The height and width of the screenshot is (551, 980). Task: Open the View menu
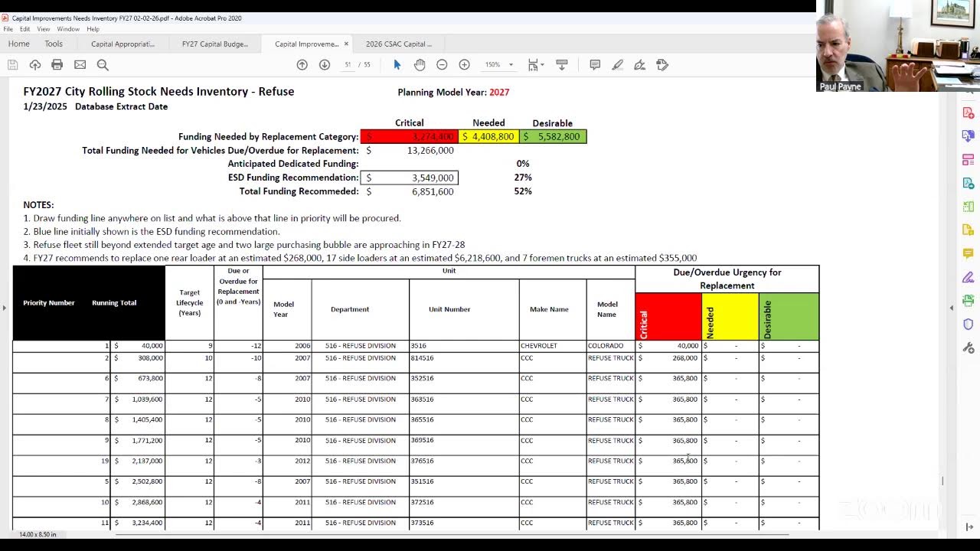click(44, 29)
